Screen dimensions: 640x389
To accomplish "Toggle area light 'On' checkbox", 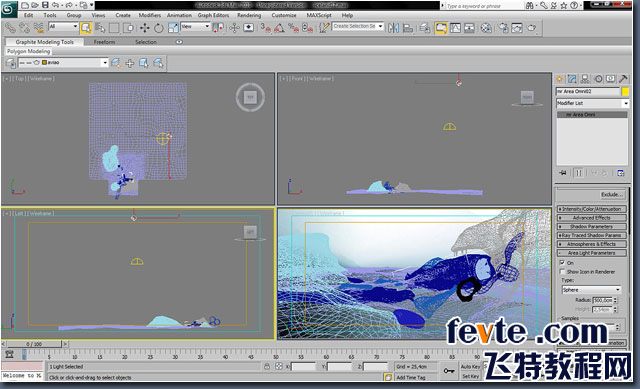I will [x=562, y=263].
